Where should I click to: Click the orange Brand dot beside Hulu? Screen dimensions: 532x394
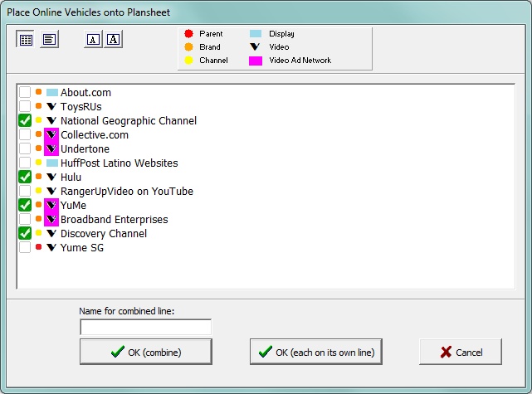pyautogui.click(x=39, y=177)
